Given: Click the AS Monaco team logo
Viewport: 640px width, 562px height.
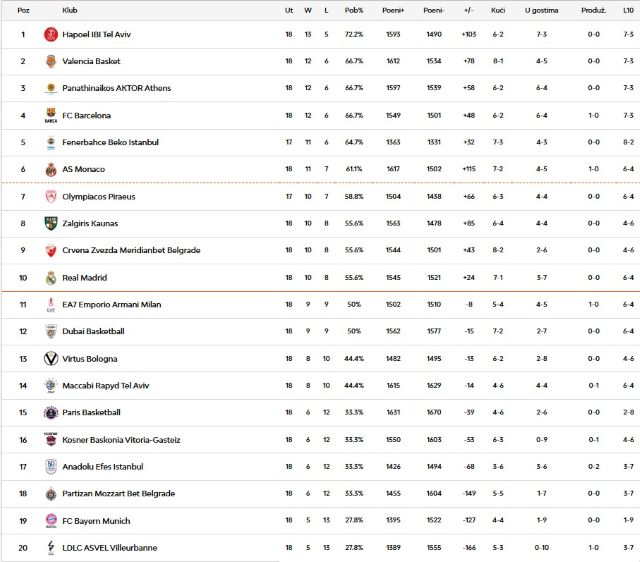Looking at the screenshot, I should click(x=51, y=169).
